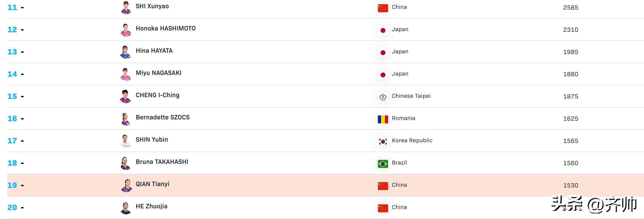Viewport: 644px width, 219px height.
Task: Click SHI Xunyao's player avatar
Action: coord(126,8)
